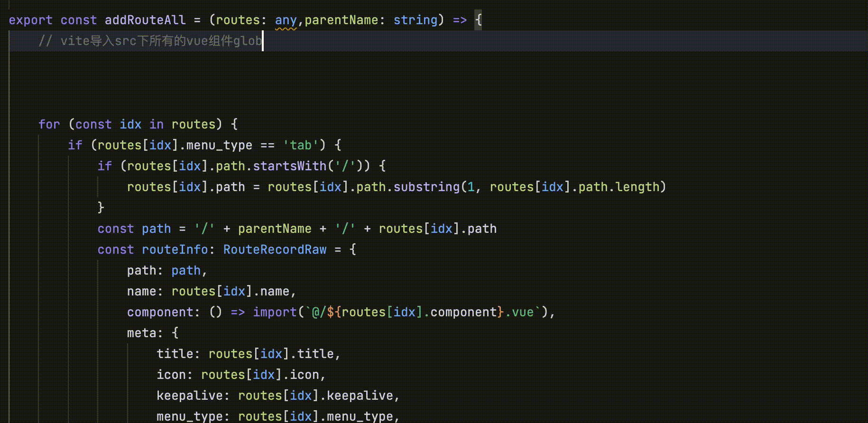Click the substring method call
Viewport: 868px width, 423px height.
click(x=426, y=187)
